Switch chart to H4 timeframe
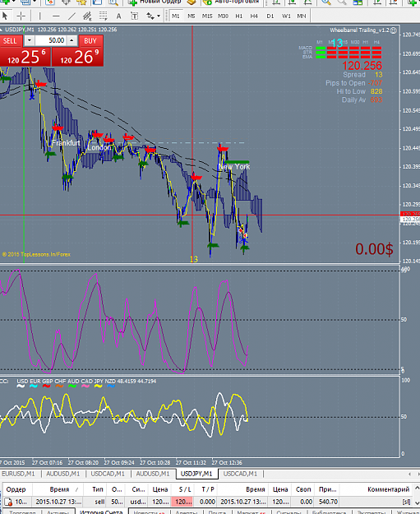Viewport: 420px width, 514px height. [x=254, y=16]
